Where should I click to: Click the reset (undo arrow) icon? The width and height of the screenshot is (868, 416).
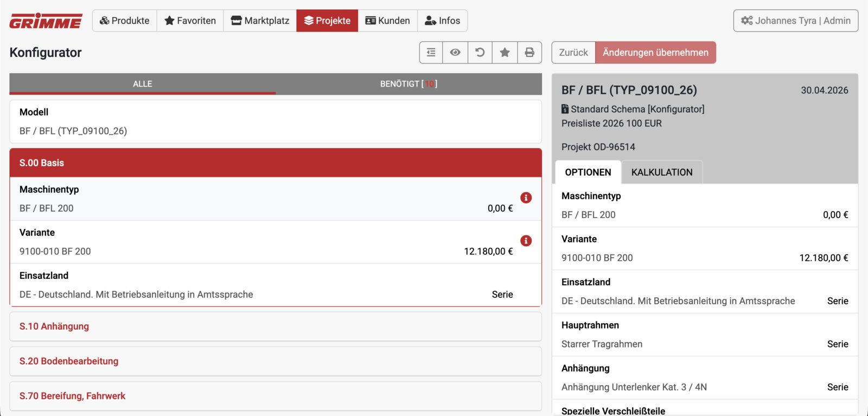coord(480,53)
